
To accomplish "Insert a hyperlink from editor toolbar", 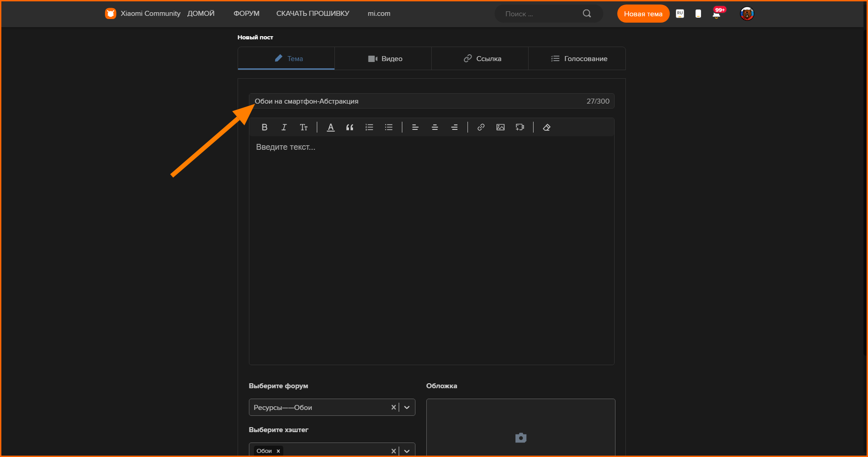I will [481, 127].
